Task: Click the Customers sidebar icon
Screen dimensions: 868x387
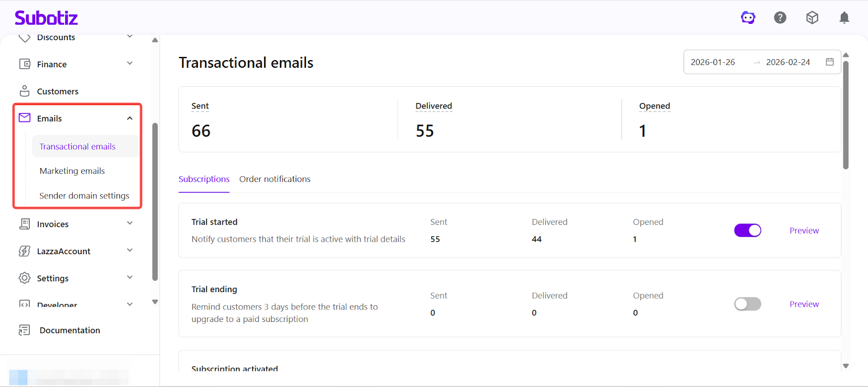Action: coord(24,91)
